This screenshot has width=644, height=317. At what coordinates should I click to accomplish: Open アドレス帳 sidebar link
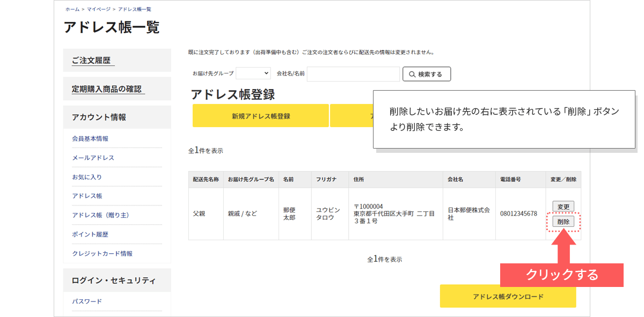coord(87,196)
